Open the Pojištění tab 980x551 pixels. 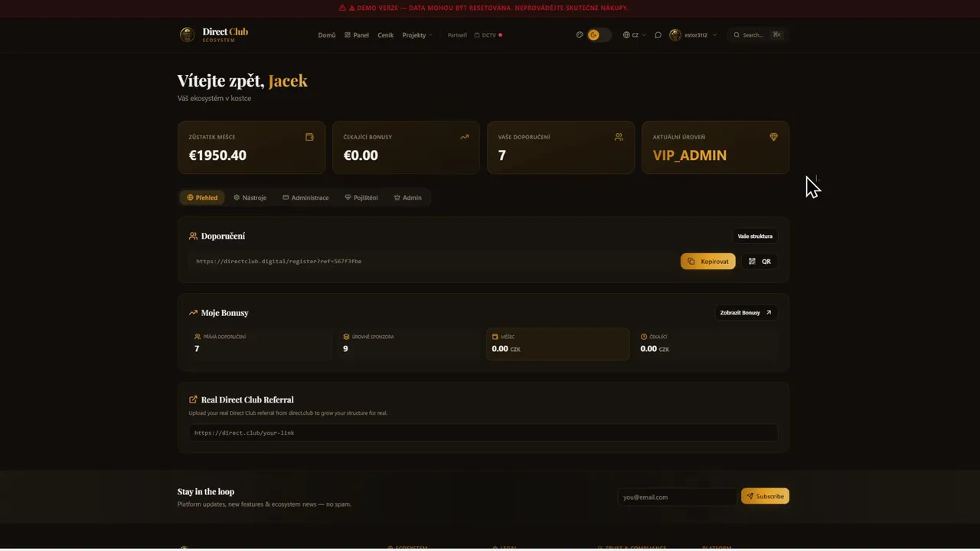point(361,197)
